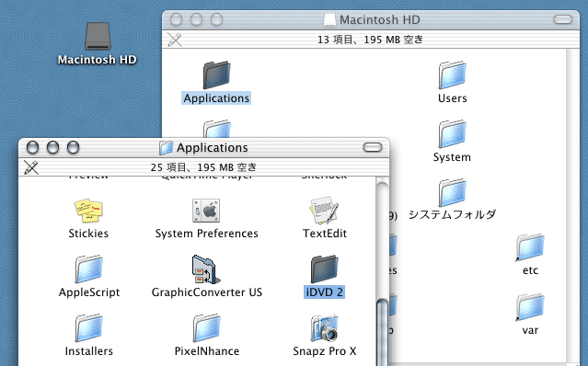Open the Users folder icon
This screenshot has height=366, width=588.
452,74
